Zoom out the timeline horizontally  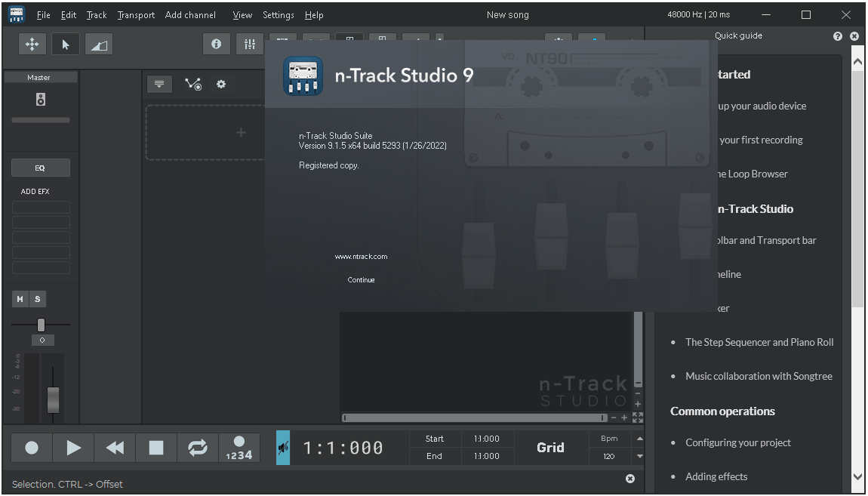tap(614, 418)
